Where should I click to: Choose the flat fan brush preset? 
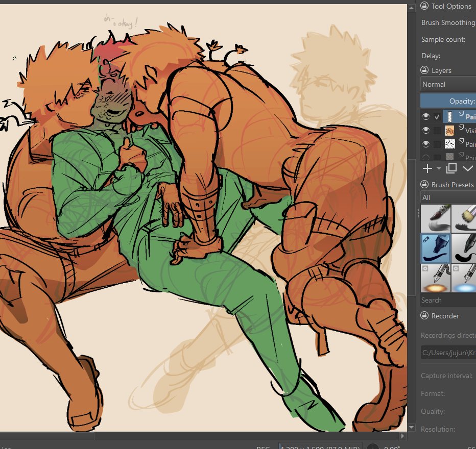tap(464, 218)
